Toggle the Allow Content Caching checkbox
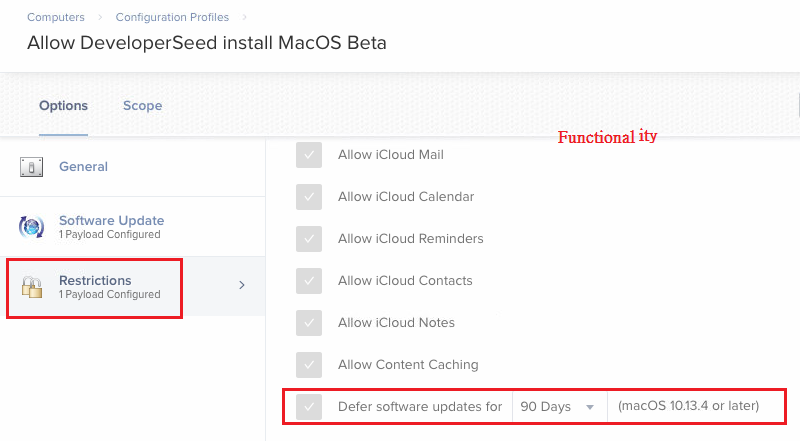Image resolution: width=800 pixels, height=441 pixels. pos(309,364)
